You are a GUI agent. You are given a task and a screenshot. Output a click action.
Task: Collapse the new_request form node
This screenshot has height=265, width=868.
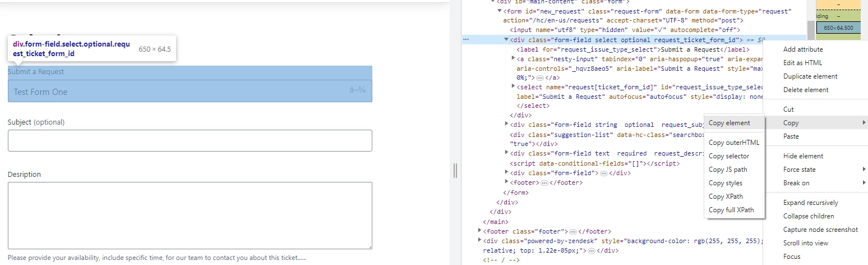[500, 11]
